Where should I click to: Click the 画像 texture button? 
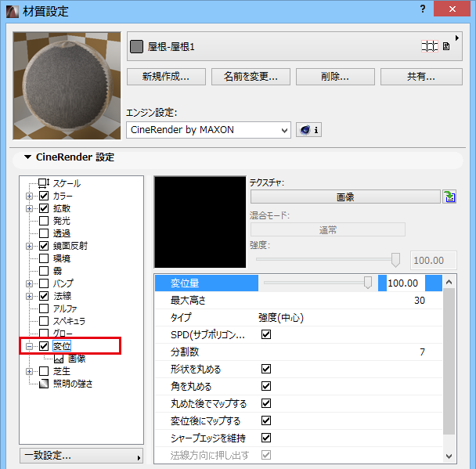click(x=345, y=197)
